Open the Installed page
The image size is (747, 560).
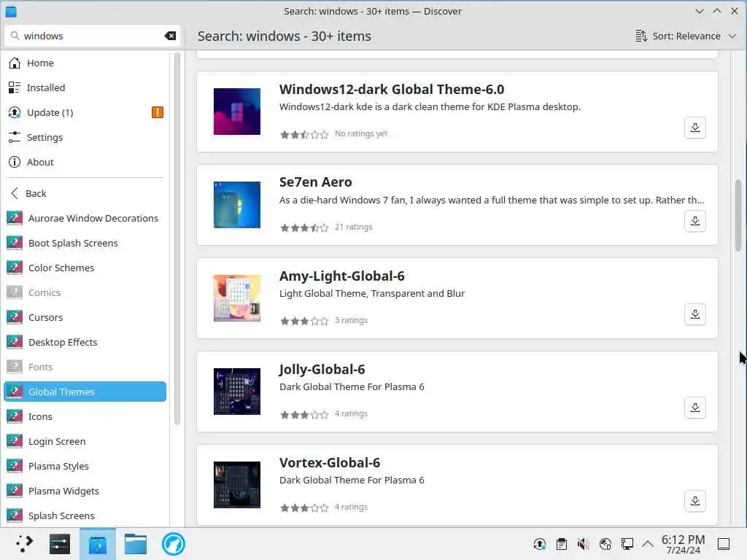[85, 87]
